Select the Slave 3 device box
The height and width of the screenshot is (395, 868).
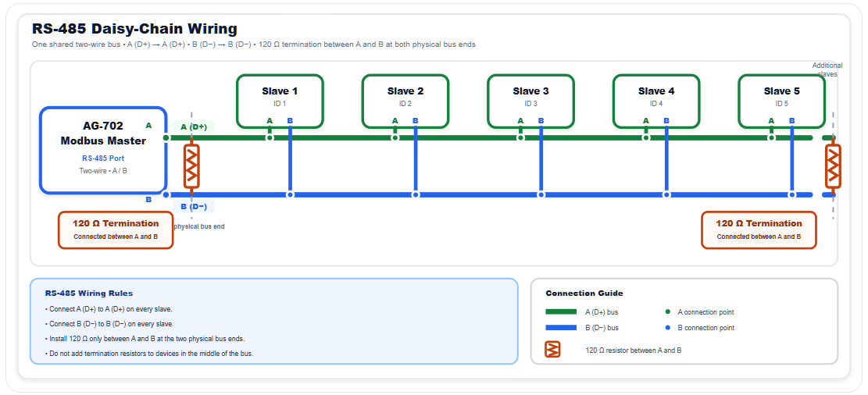[x=530, y=101]
